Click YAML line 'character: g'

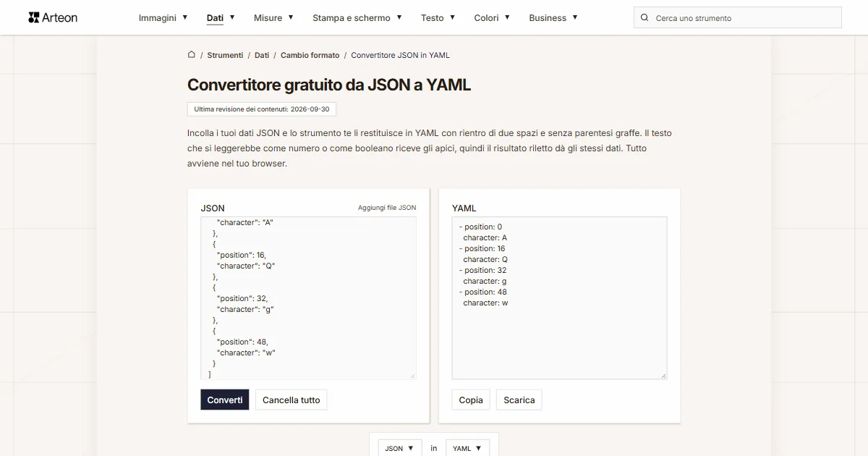[x=485, y=281]
